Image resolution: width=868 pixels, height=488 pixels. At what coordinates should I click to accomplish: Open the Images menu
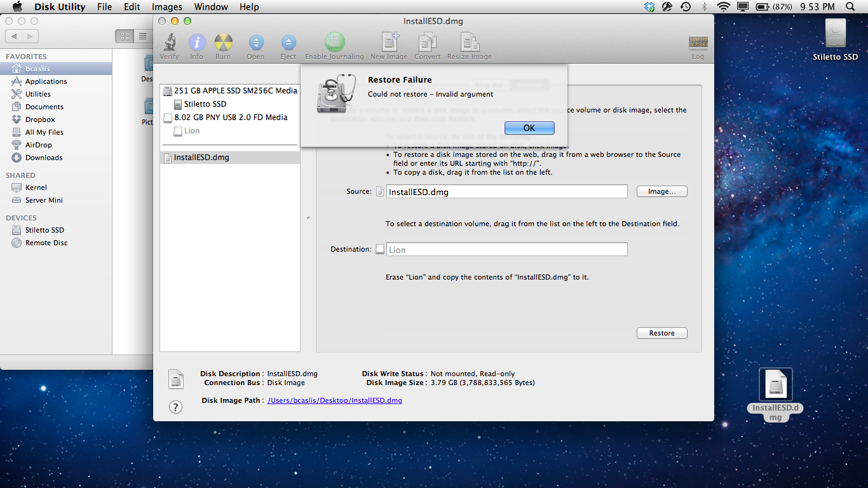[167, 7]
